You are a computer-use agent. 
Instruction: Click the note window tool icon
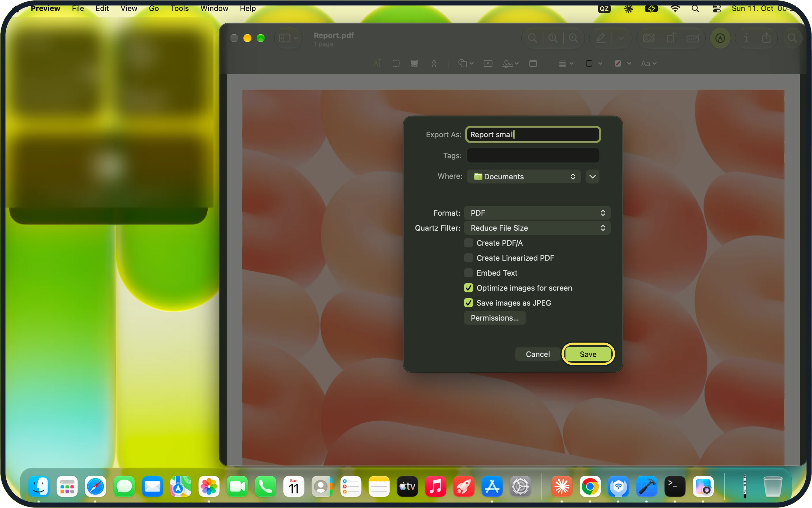pyautogui.click(x=533, y=63)
